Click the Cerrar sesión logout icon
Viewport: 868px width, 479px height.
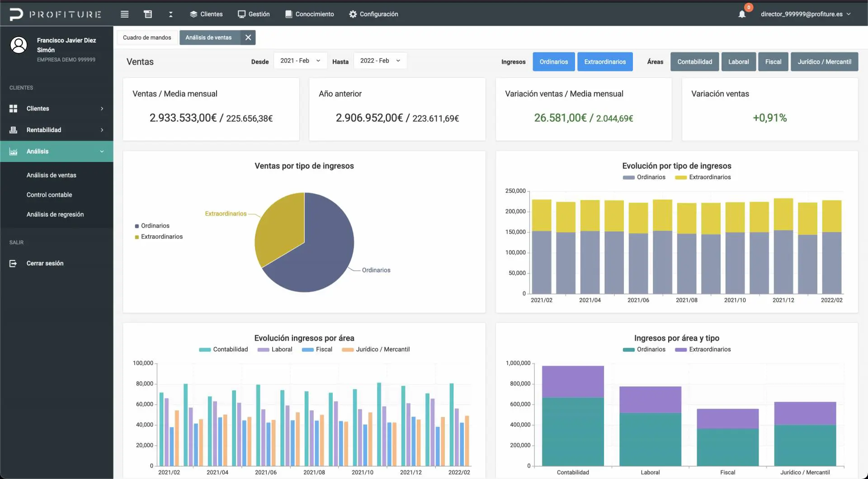[x=13, y=263]
